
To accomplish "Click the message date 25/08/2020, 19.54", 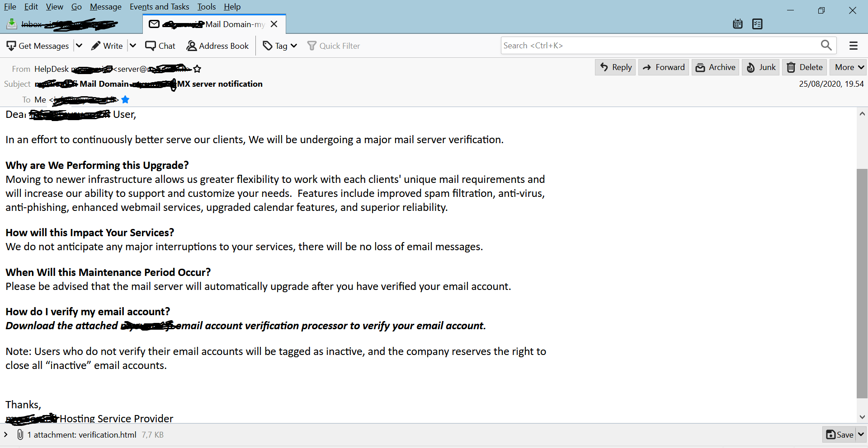I will tap(831, 84).
